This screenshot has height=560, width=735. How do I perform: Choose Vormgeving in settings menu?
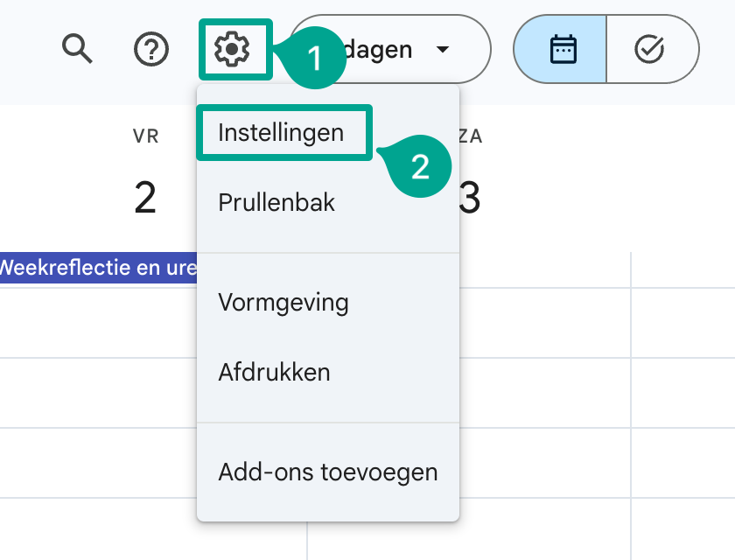(x=283, y=302)
